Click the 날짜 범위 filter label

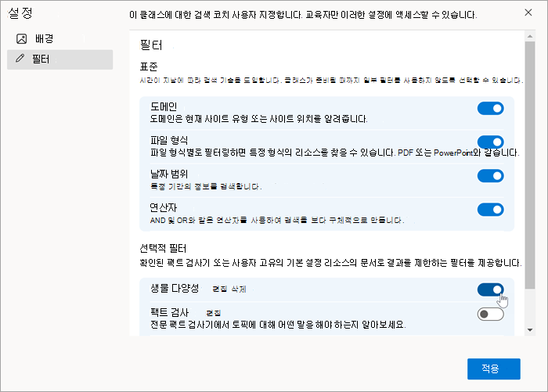coord(169,174)
